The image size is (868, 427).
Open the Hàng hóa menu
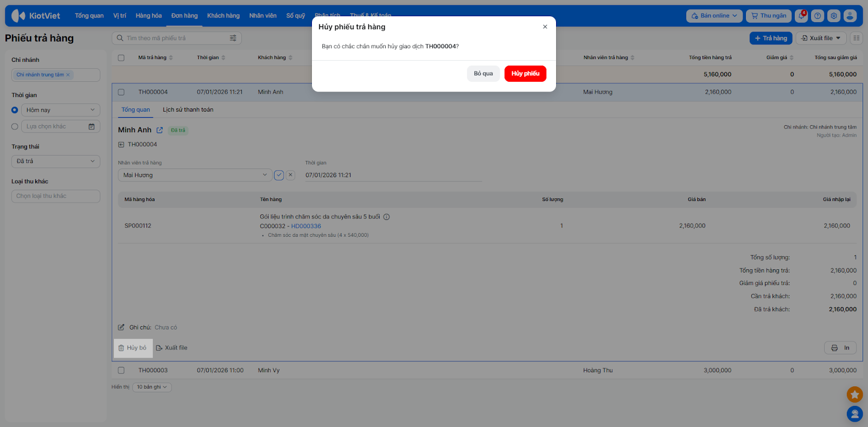pos(149,16)
